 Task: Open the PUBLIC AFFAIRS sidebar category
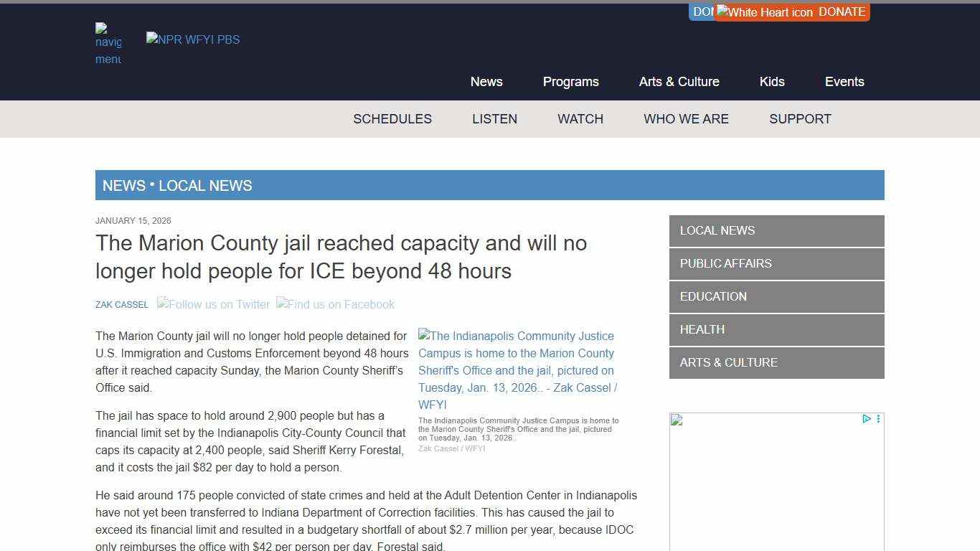click(725, 263)
